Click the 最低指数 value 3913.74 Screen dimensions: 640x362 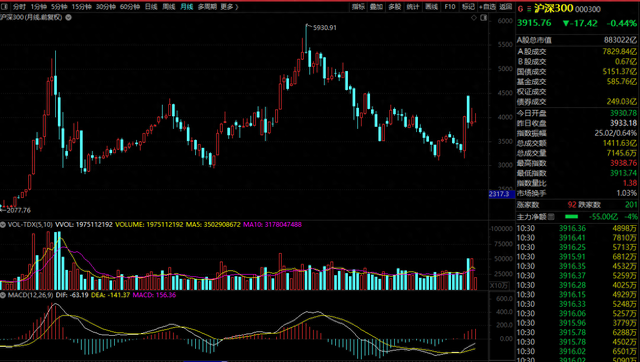pyautogui.click(x=623, y=173)
